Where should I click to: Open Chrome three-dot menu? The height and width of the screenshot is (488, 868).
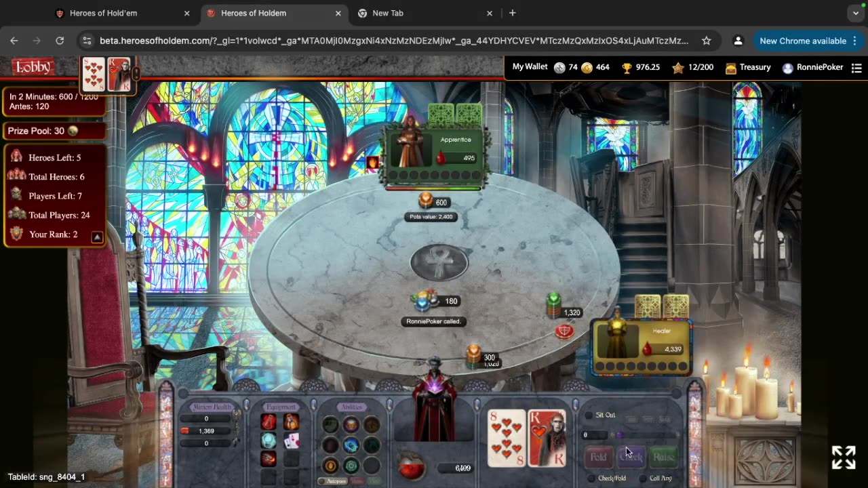pyautogui.click(x=855, y=41)
